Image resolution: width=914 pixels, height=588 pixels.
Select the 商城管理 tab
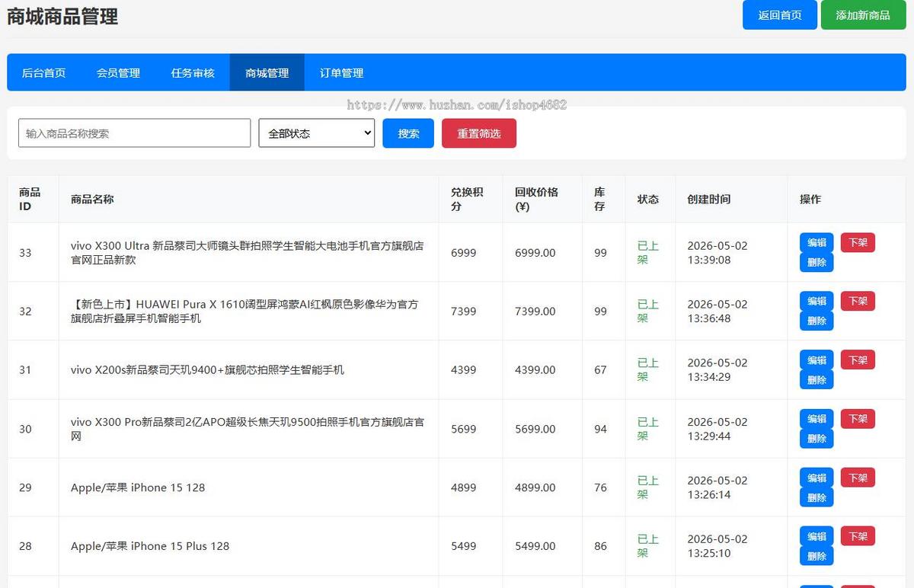(267, 73)
